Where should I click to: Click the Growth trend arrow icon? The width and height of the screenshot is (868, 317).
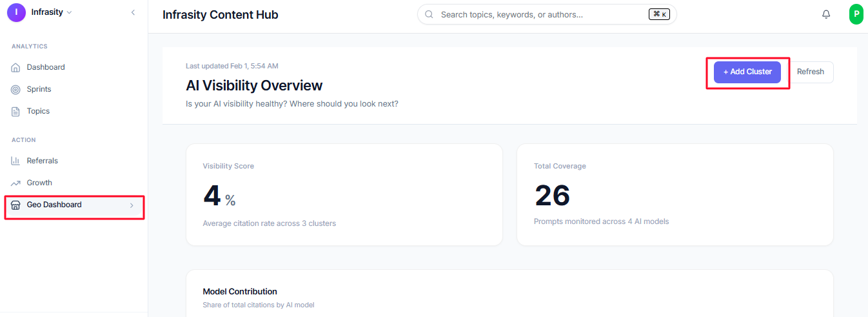(x=16, y=183)
